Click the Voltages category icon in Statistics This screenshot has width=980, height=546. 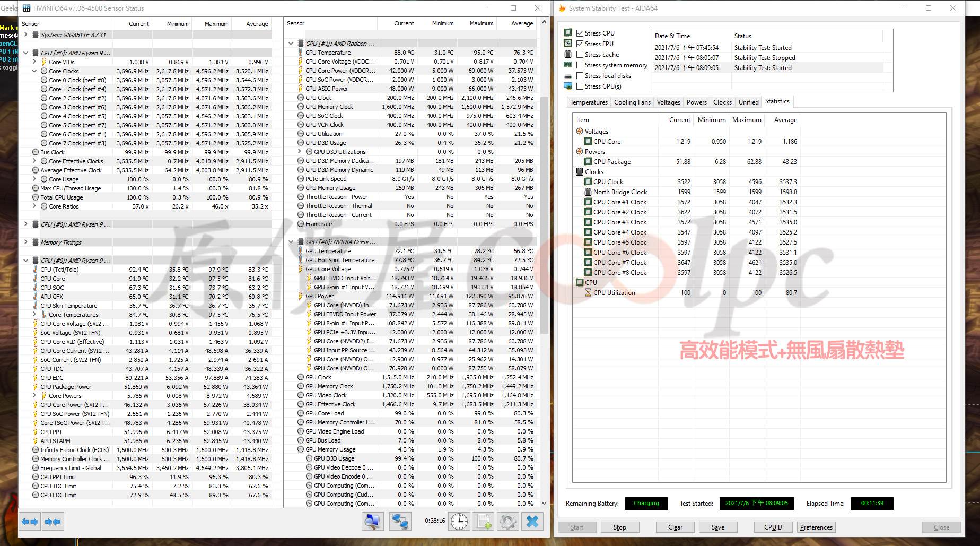coord(580,131)
